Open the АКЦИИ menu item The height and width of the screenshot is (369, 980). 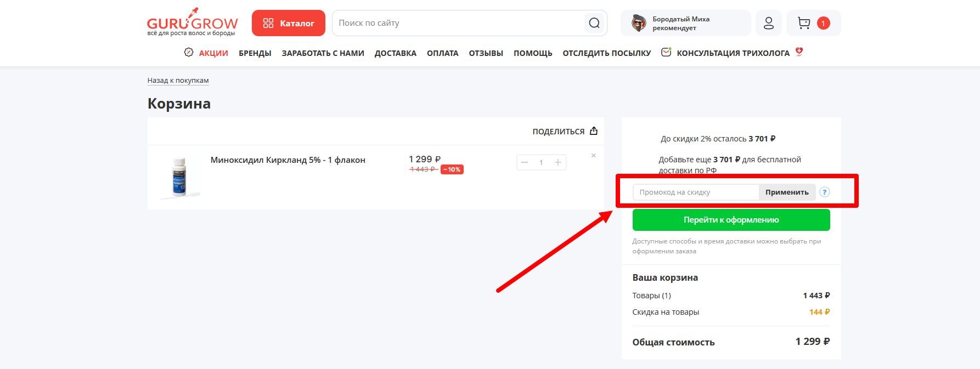pyautogui.click(x=213, y=53)
